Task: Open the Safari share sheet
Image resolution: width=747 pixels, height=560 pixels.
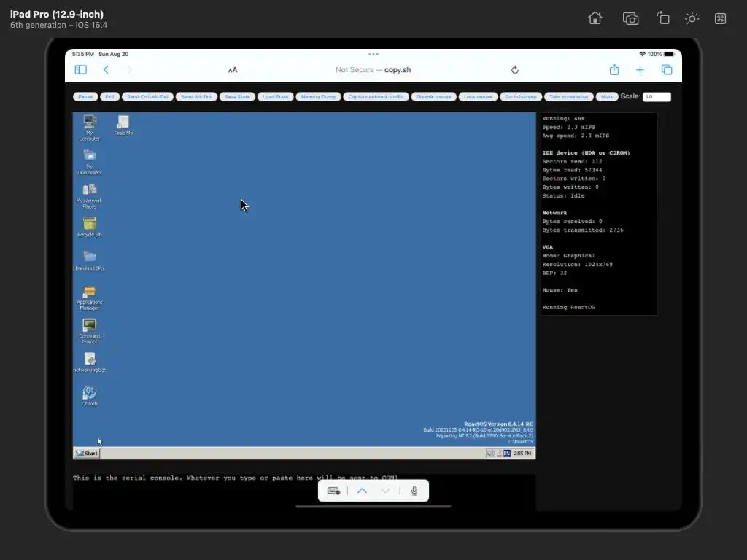Action: (x=614, y=69)
